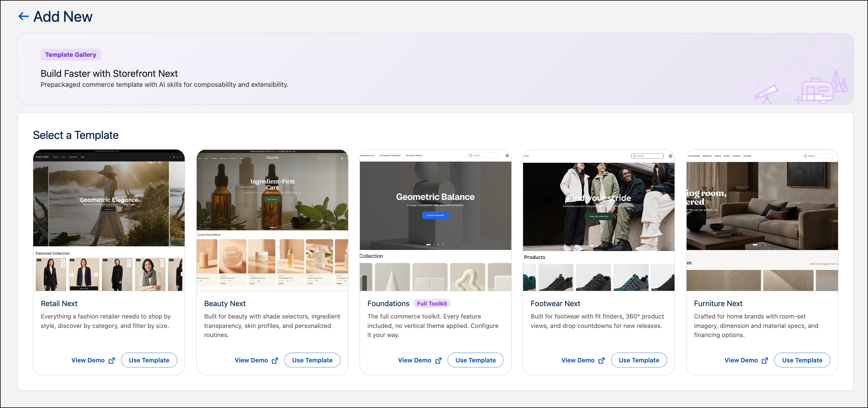
Task: Use Template for Foundations
Action: [475, 360]
